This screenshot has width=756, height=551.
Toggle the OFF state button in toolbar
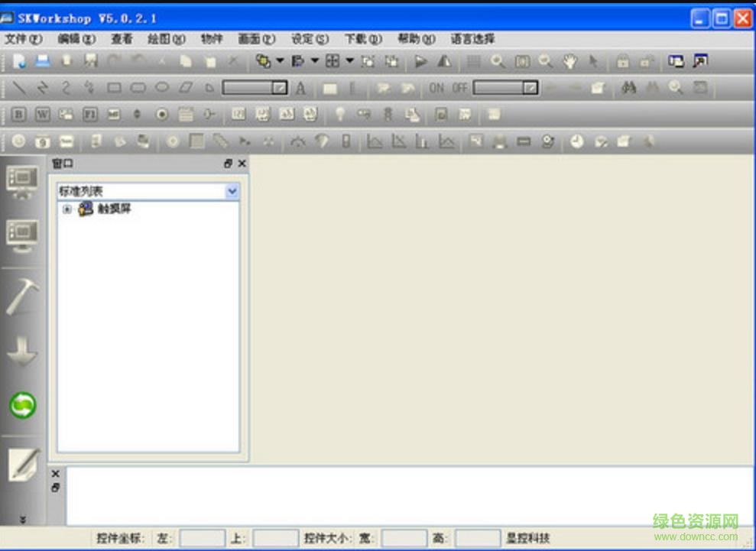point(461,88)
